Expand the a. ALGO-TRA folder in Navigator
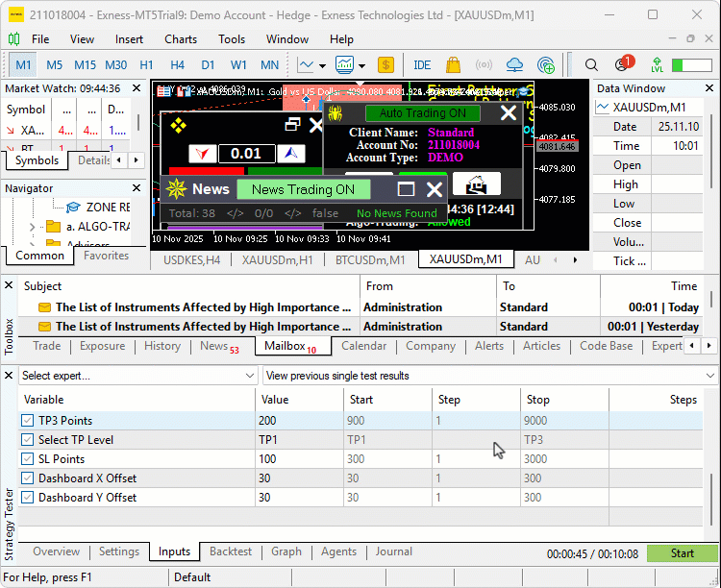This screenshot has height=588, width=721. point(32,227)
